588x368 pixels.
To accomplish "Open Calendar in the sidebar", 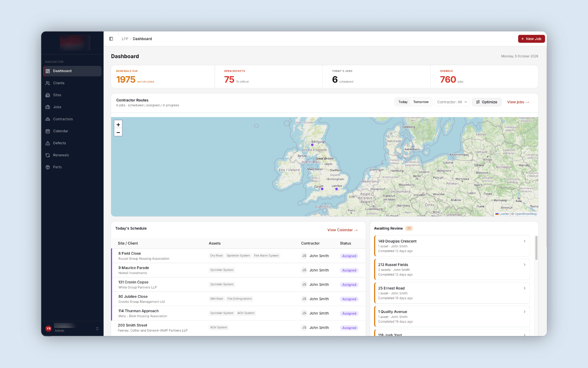I will click(x=72, y=131).
